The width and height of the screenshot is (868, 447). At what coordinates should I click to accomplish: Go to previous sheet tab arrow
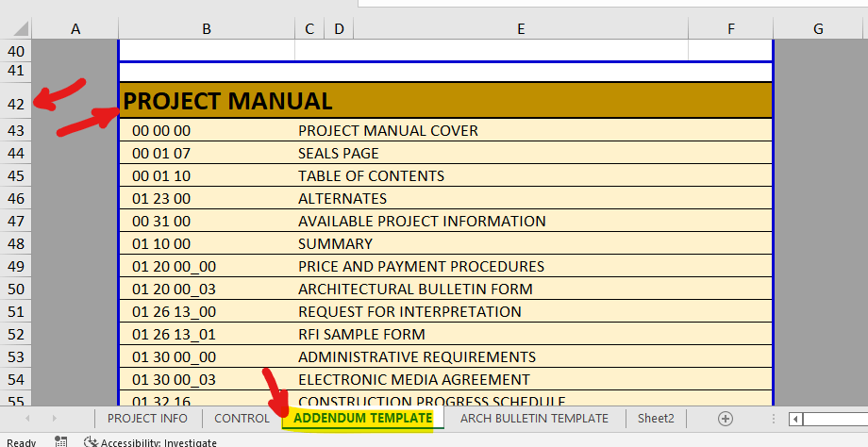point(27,418)
